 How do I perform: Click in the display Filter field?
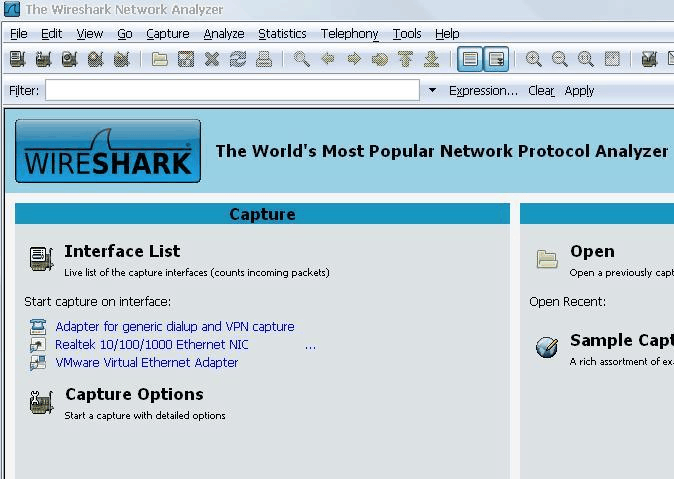click(x=233, y=90)
